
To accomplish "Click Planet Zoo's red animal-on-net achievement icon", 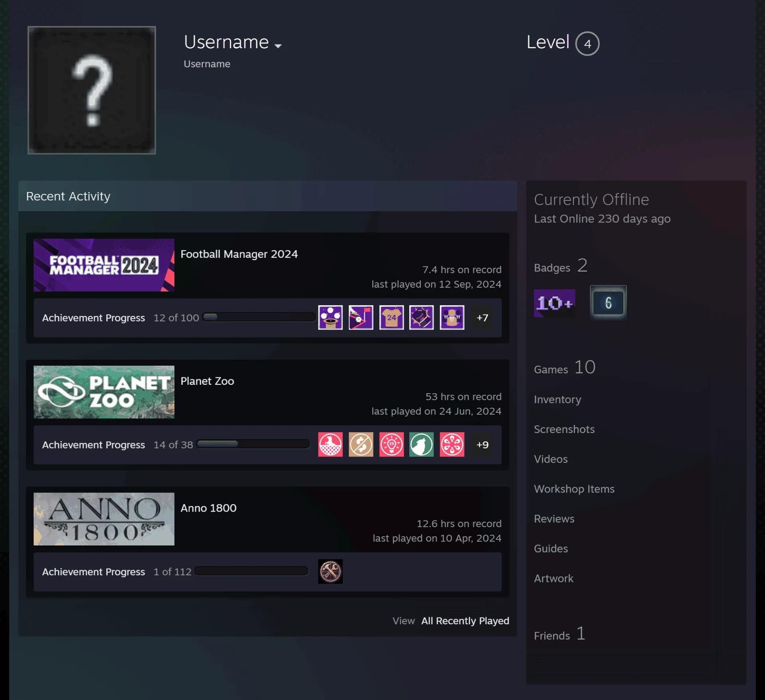I will click(330, 444).
